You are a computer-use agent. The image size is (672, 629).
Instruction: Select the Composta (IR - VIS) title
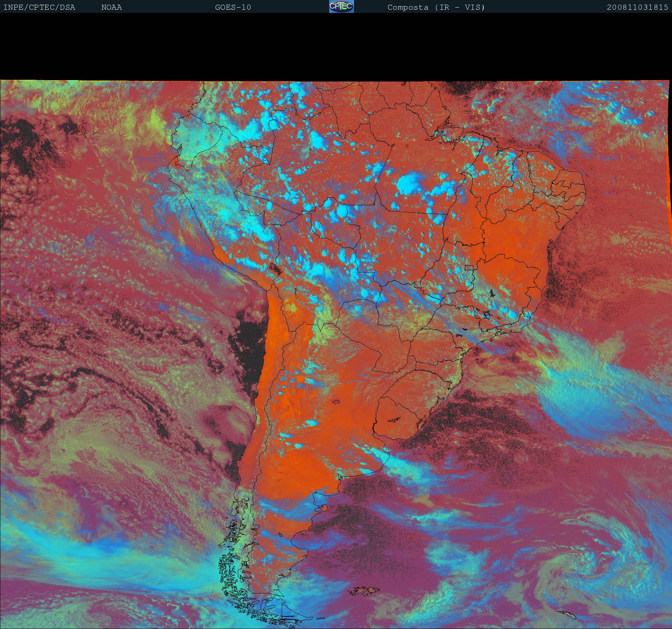[x=436, y=8]
